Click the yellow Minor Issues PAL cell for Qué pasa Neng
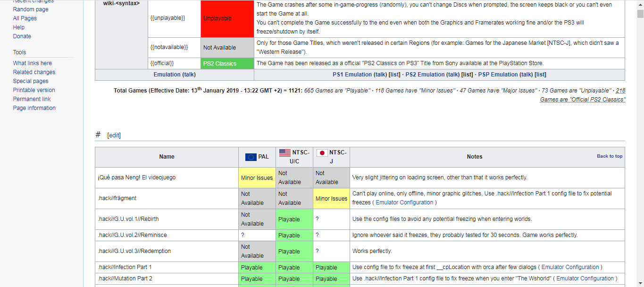Screen dimensions: 644x287 257,178
